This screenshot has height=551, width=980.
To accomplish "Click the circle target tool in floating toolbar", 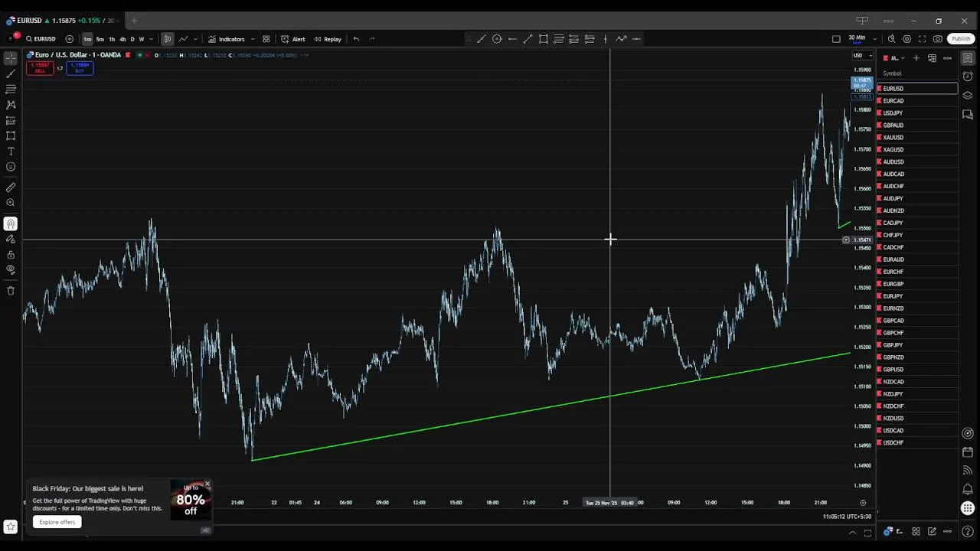I will tap(497, 39).
